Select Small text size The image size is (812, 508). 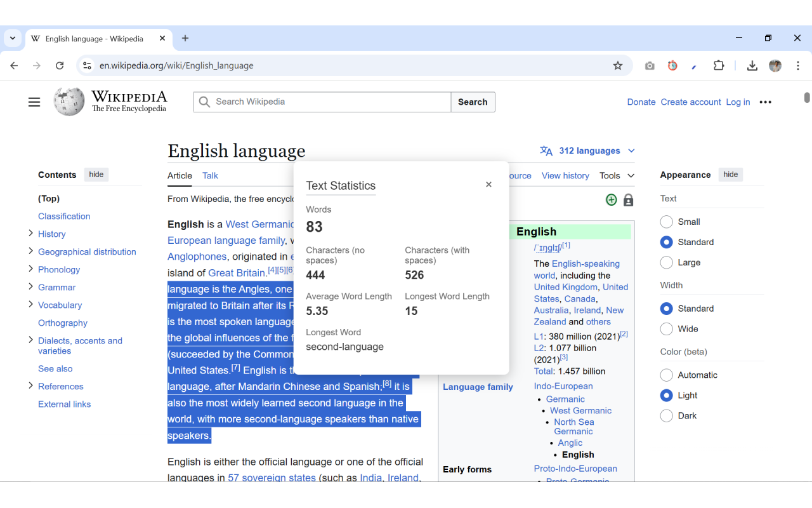(666, 222)
